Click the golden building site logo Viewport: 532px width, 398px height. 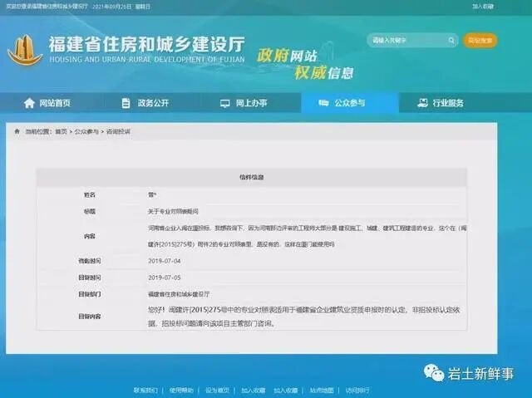point(25,50)
